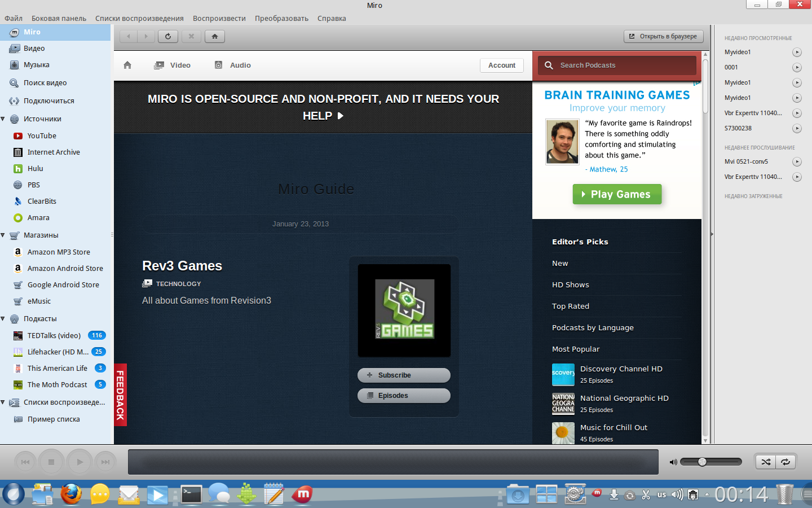The image size is (812, 508).
Task: Collapse the Списки воспроизведения section
Action: tap(3, 402)
